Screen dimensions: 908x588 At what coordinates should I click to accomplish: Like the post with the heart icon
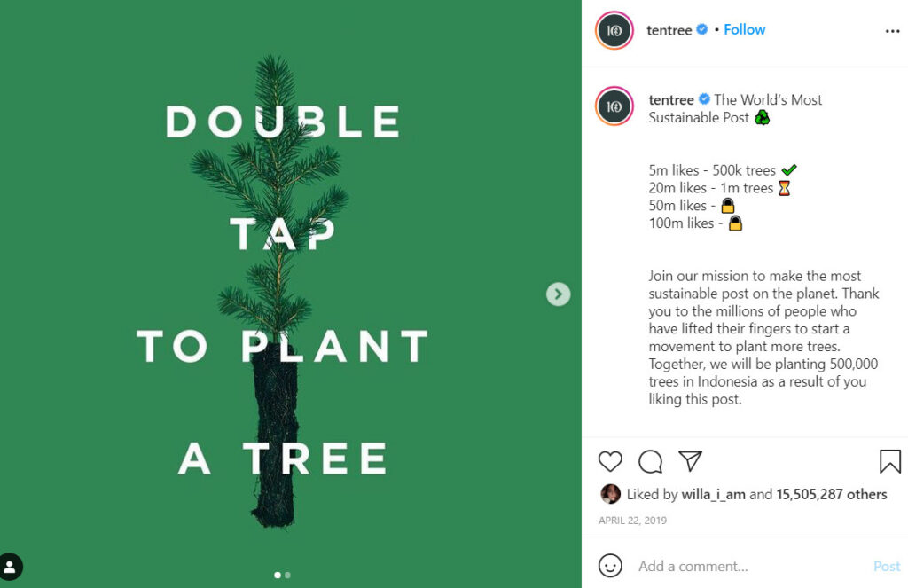pos(610,462)
